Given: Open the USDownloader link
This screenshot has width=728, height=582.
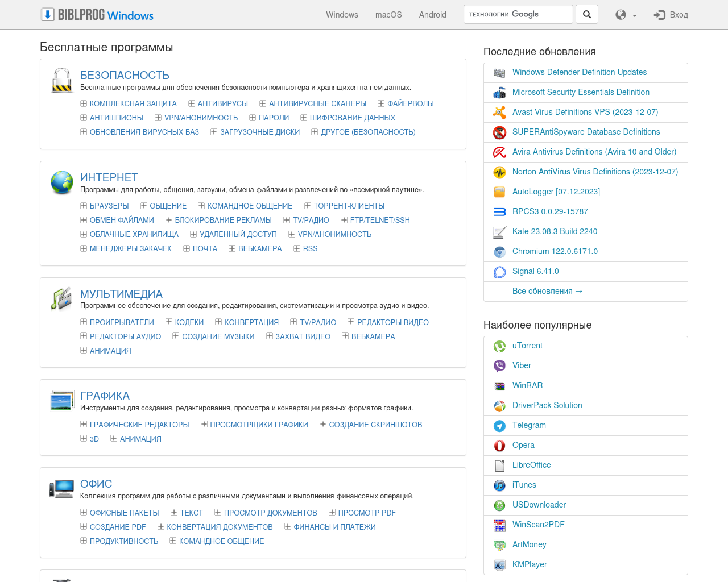Looking at the screenshot, I should [x=539, y=505].
